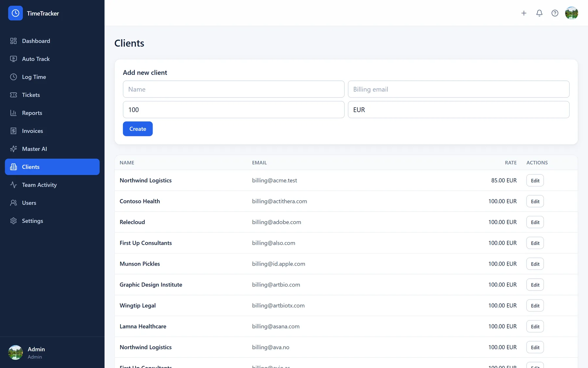Image resolution: width=588 pixels, height=368 pixels.
Task: Open Master AI page
Action: pos(52,149)
